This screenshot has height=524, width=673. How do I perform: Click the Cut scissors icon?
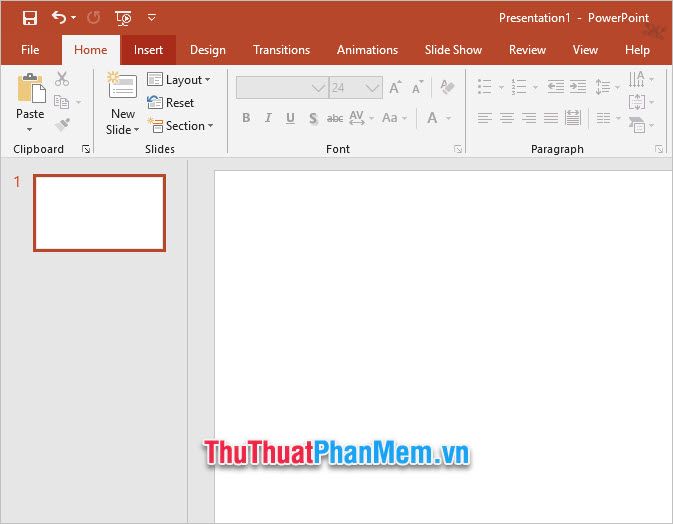tap(62, 79)
